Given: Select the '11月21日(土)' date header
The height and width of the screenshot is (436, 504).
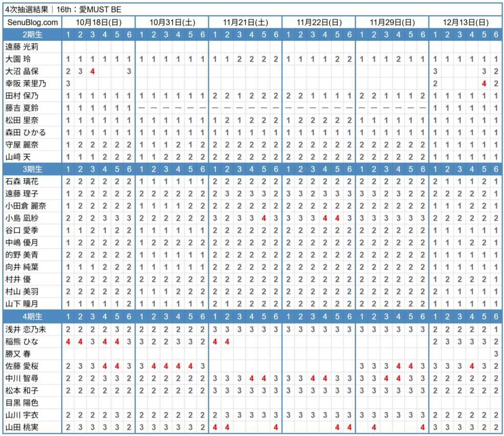Looking at the screenshot, I should (x=245, y=22).
